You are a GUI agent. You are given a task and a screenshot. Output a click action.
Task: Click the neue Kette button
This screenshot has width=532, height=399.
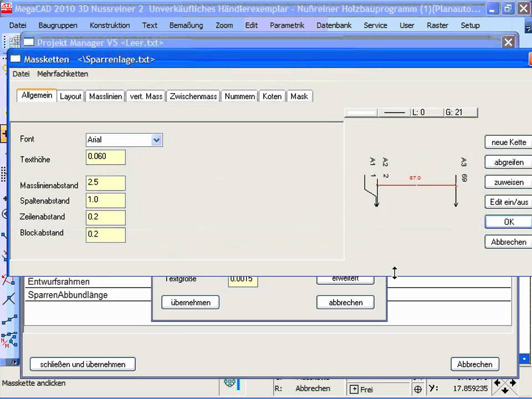point(508,142)
